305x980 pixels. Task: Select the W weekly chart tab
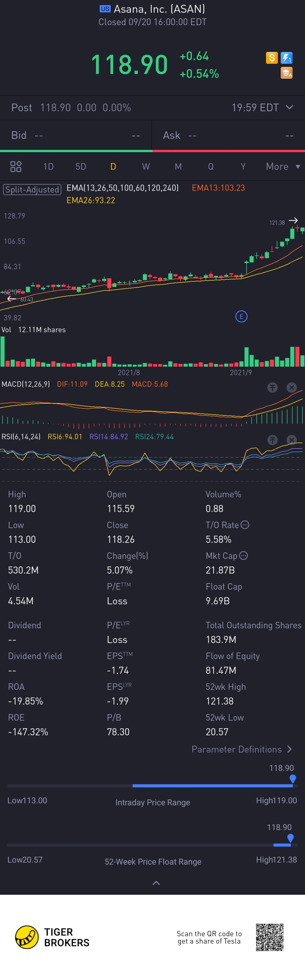(x=146, y=166)
